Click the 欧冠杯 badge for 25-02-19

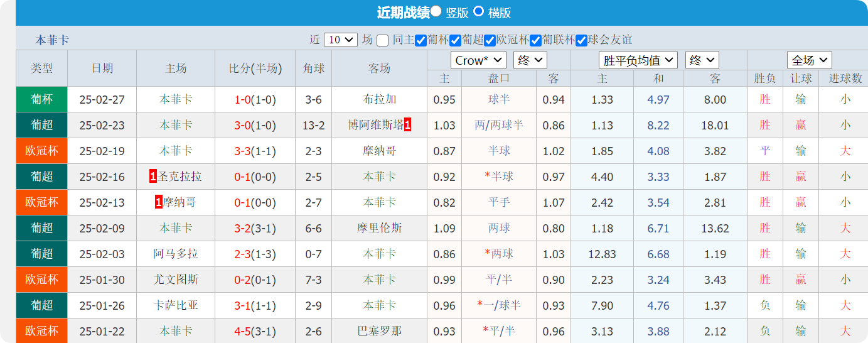click(41, 151)
